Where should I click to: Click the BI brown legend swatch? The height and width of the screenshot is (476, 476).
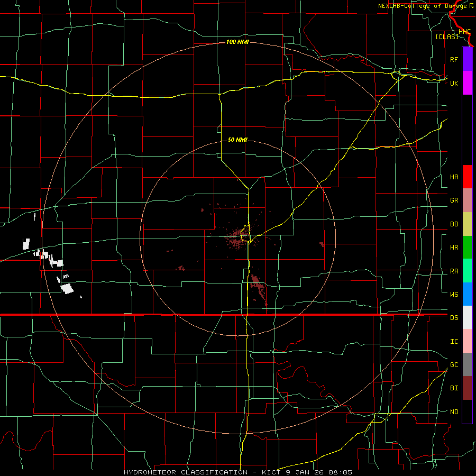point(467,388)
